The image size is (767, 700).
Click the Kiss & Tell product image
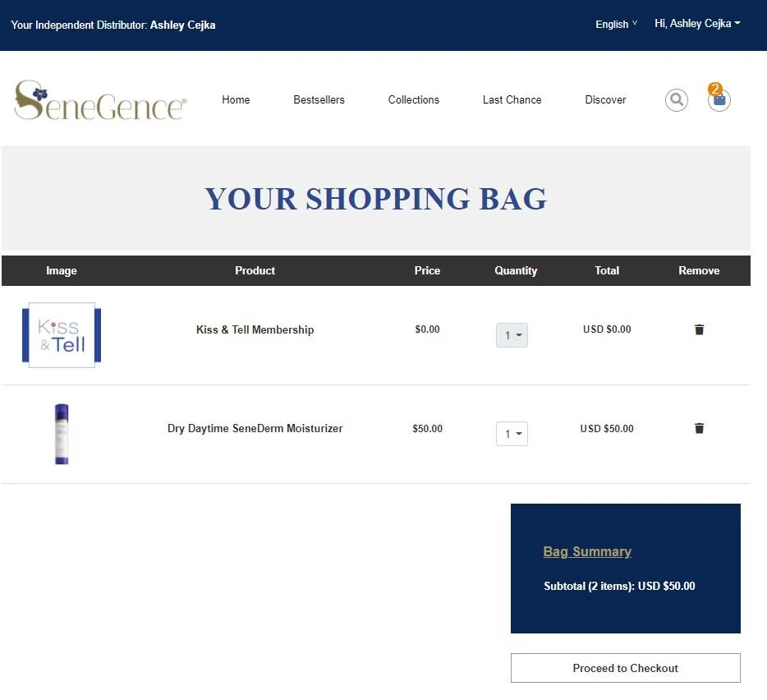(62, 334)
